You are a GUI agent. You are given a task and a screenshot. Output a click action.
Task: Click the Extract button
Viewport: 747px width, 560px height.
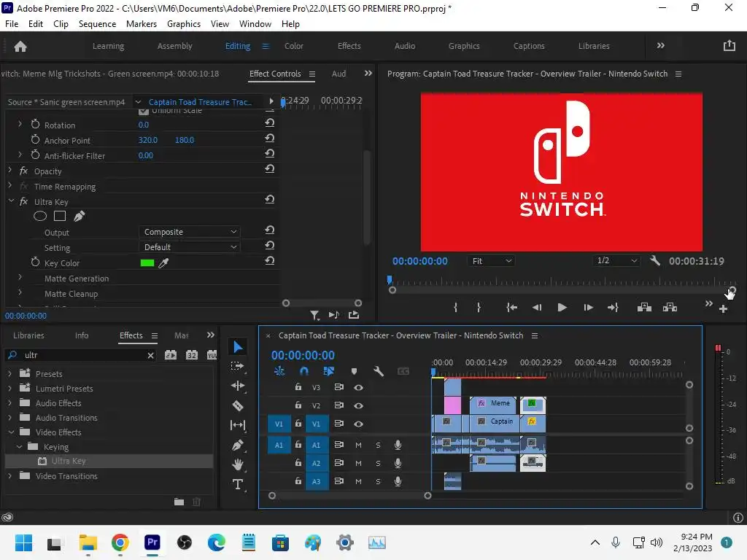point(670,308)
